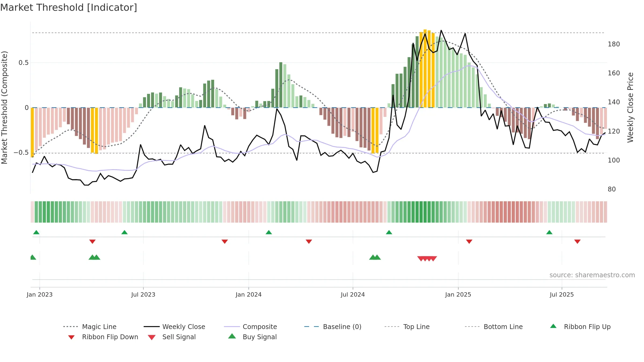Toggle the Magic Line legend entry
Screen dimensions: 644x362
[90, 327]
